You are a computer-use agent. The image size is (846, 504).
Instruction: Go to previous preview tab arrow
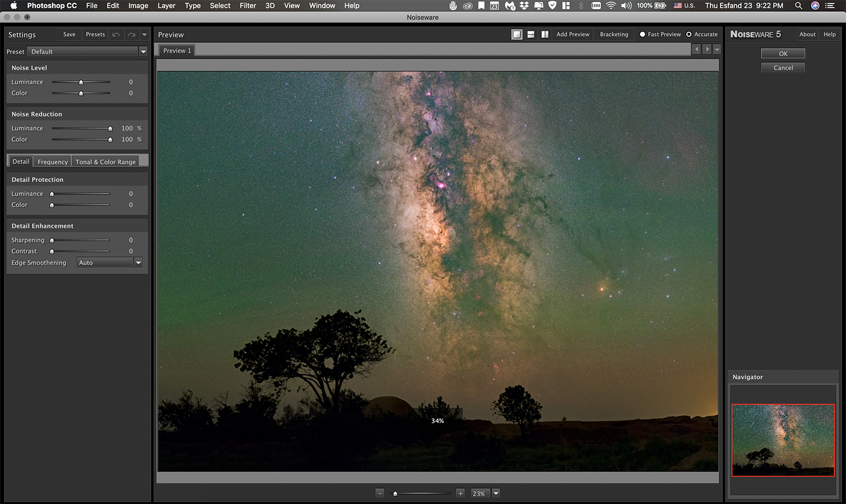696,50
